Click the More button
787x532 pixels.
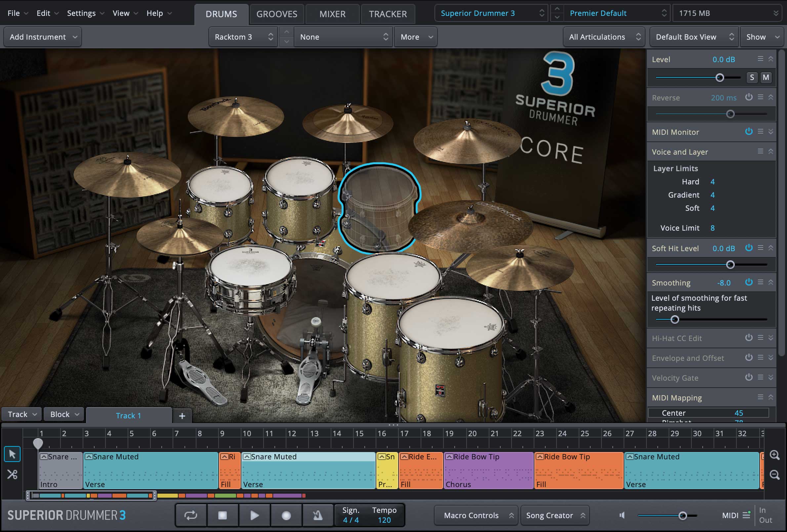coord(416,37)
